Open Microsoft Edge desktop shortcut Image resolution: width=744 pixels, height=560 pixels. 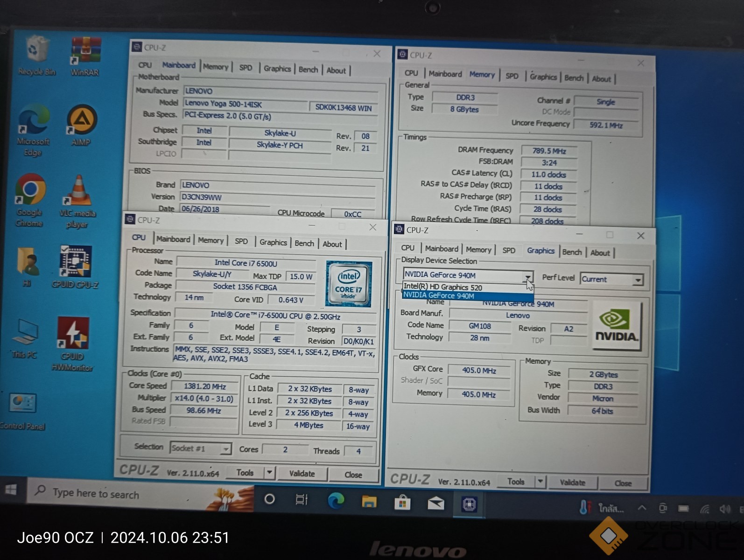[x=32, y=131]
